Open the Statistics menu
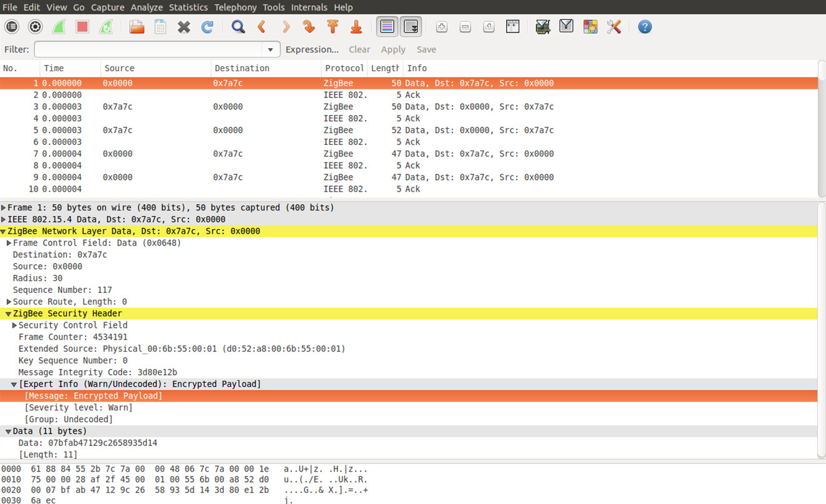The height and width of the screenshot is (504, 826). (189, 7)
